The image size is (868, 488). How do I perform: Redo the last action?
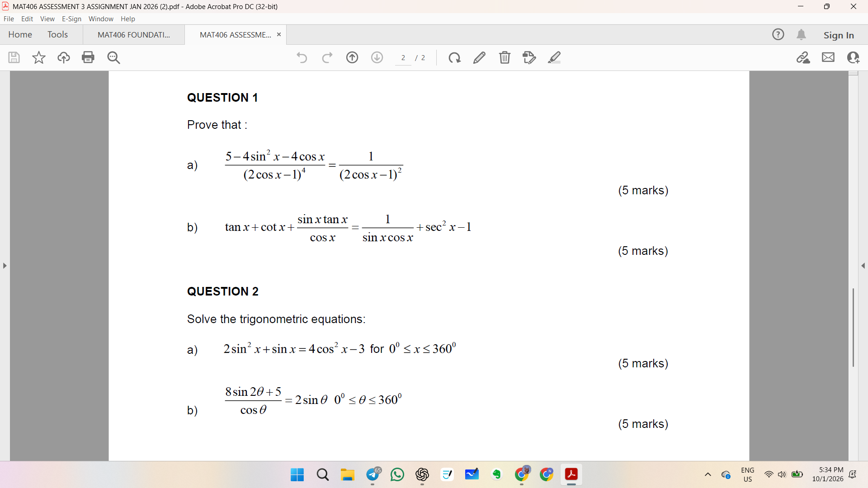pyautogui.click(x=327, y=57)
